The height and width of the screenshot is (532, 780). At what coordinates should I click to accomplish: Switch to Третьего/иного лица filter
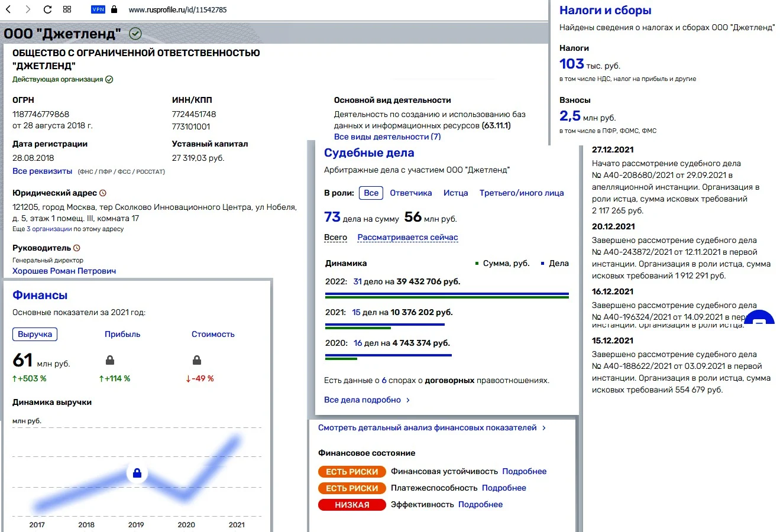pyautogui.click(x=522, y=193)
